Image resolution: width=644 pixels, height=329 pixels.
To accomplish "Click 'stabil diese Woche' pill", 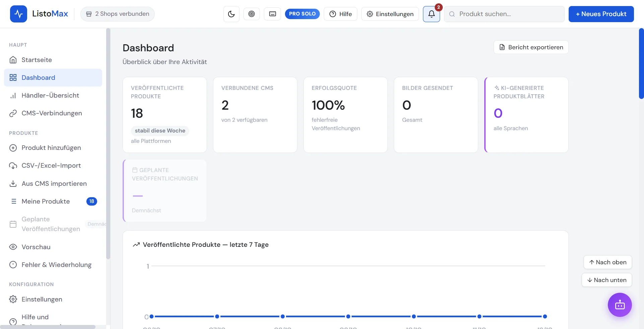I will [x=160, y=131].
